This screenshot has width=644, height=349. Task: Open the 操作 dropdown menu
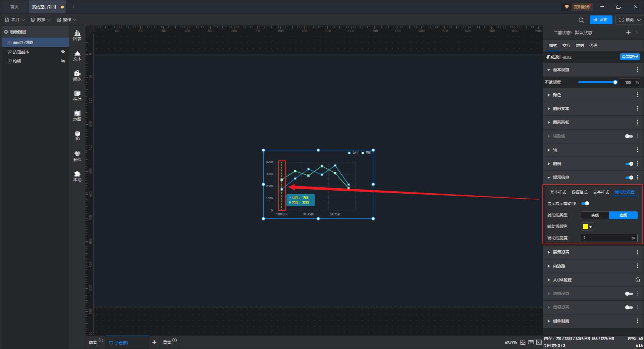click(x=66, y=20)
